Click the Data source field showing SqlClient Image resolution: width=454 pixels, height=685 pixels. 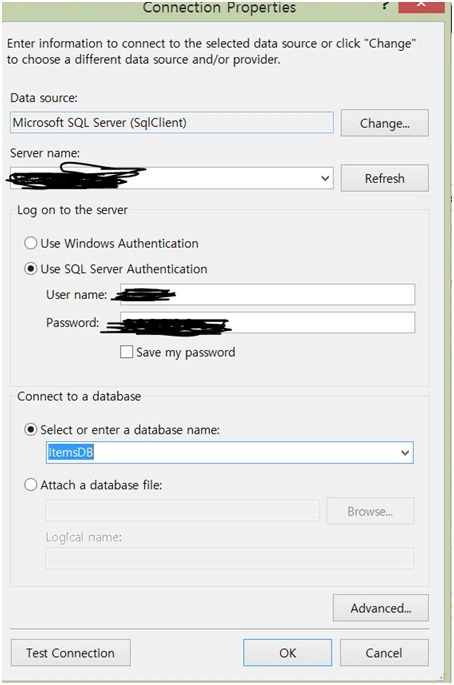point(172,123)
